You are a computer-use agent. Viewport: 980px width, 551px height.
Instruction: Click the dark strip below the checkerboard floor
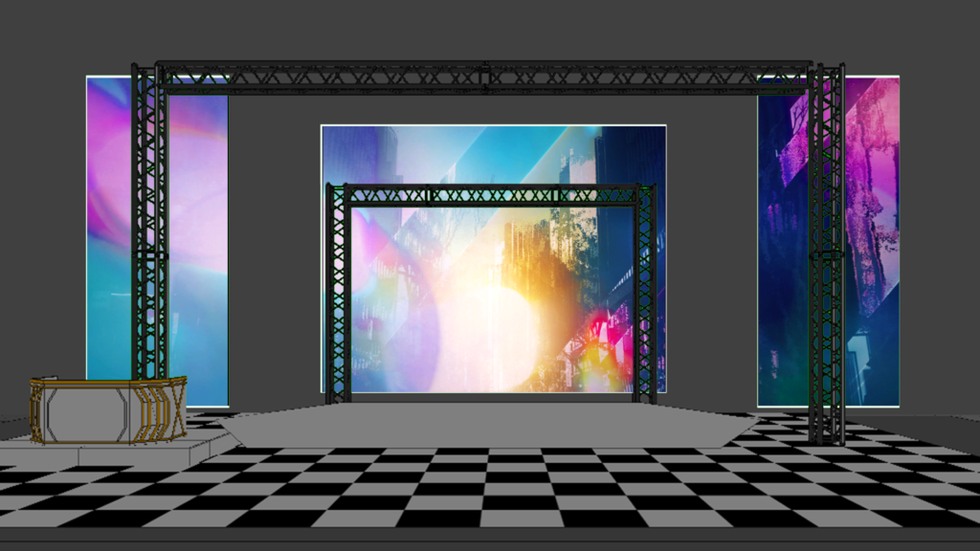tap(488, 539)
